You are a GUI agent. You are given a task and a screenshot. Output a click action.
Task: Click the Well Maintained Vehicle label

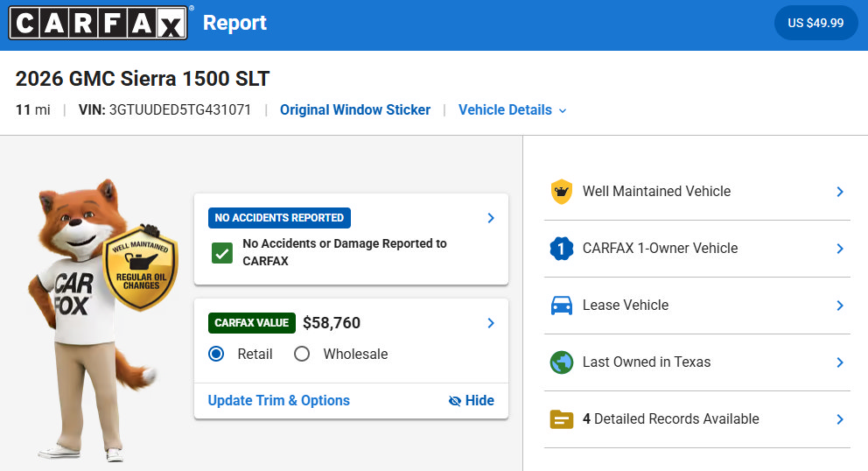656,191
